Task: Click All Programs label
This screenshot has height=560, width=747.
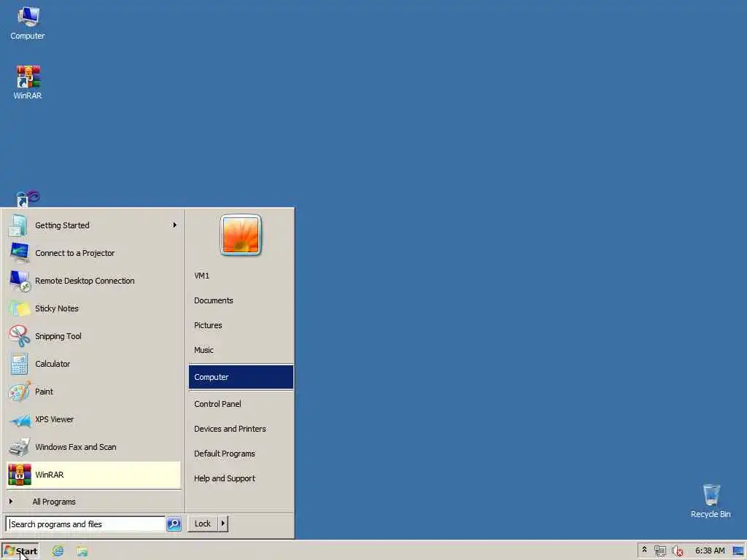Action: click(54, 502)
